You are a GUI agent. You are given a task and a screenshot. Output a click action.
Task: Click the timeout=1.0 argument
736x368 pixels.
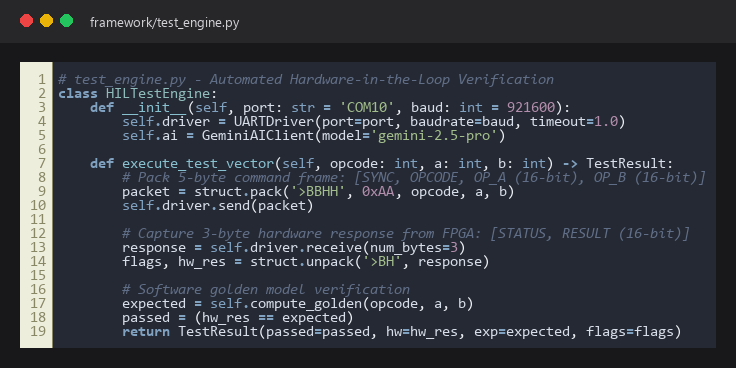[x=575, y=122]
